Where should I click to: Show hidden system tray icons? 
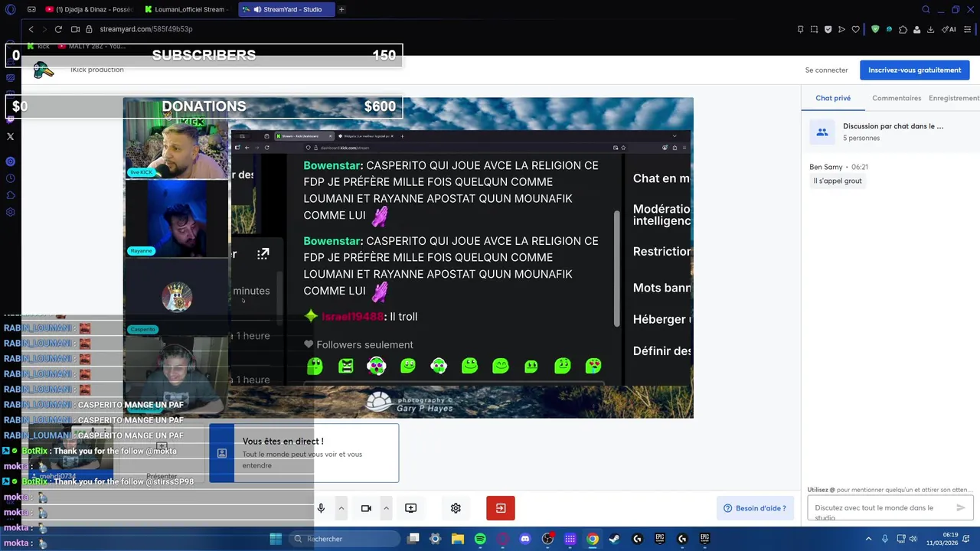868,539
